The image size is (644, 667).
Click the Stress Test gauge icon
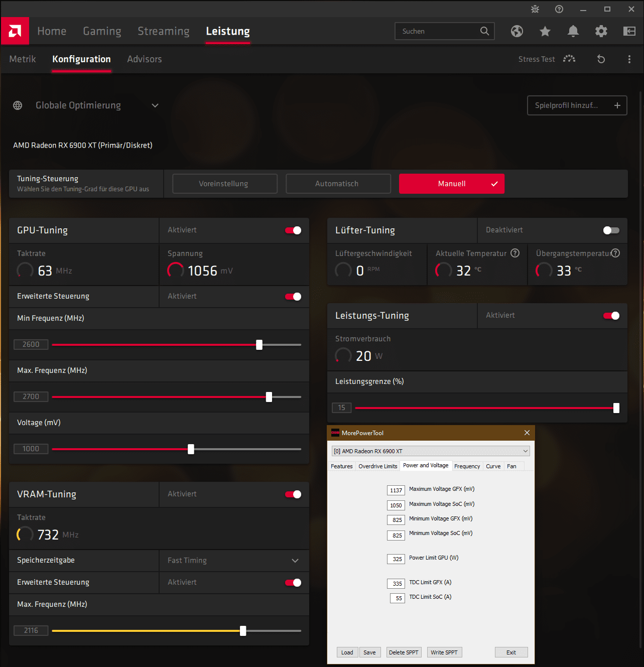coord(569,59)
